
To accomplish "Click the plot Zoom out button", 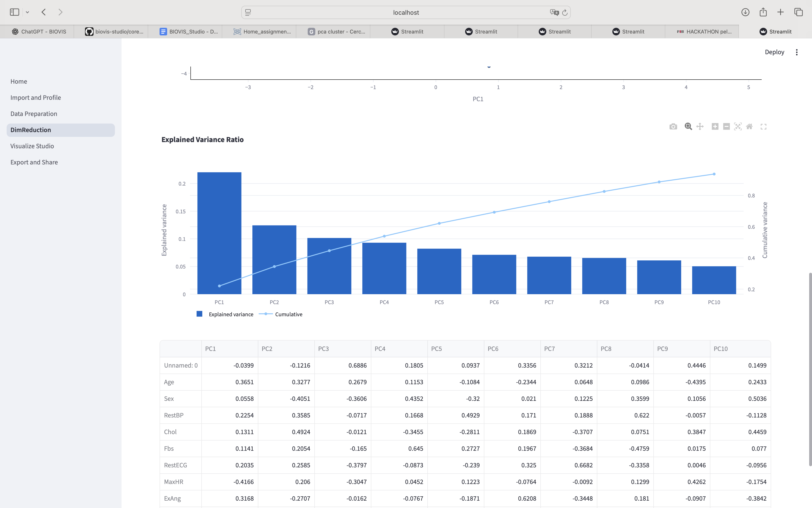I will coord(726,127).
